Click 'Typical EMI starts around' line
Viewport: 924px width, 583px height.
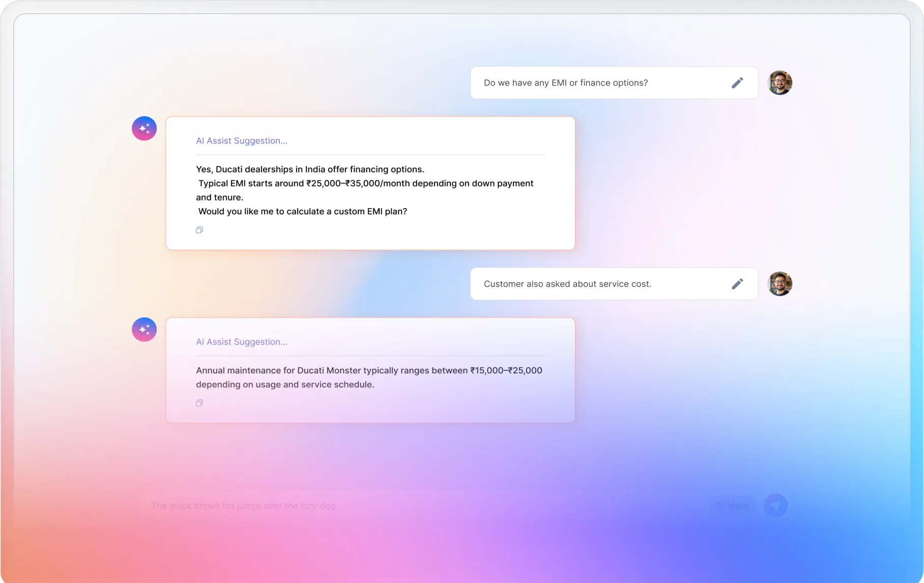366,184
